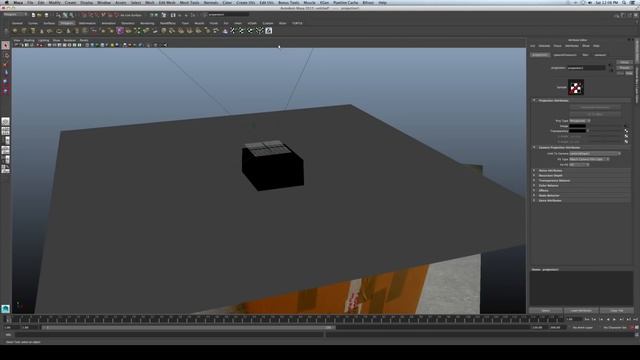
Task: Switch to four-view panel layout
Action: tap(5, 131)
